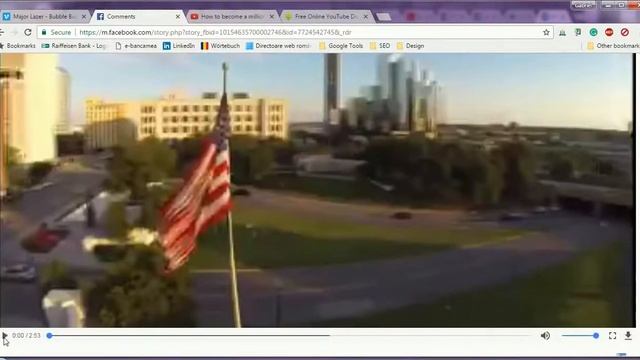Expand the SEO bookmark folder
The width and height of the screenshot is (640, 360).
click(x=380, y=46)
